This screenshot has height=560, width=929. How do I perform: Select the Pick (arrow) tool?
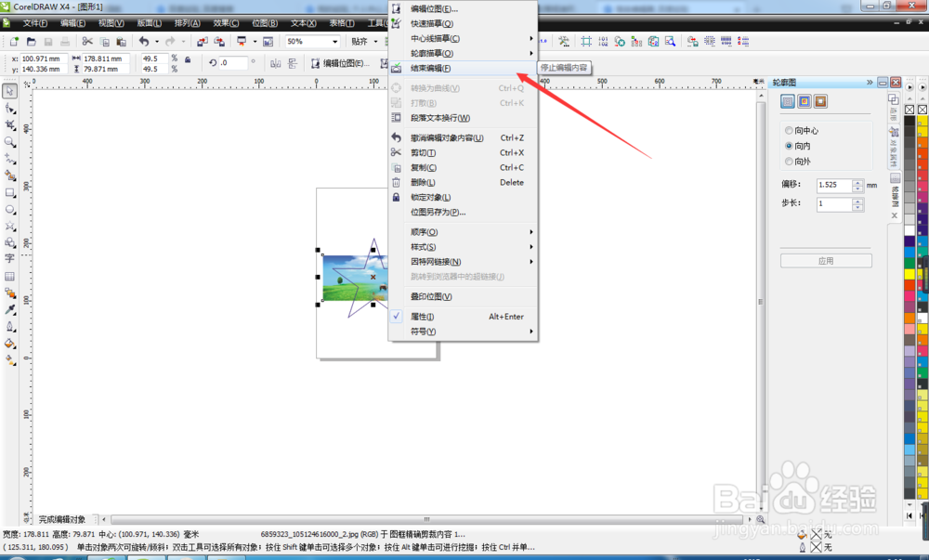click(x=10, y=91)
